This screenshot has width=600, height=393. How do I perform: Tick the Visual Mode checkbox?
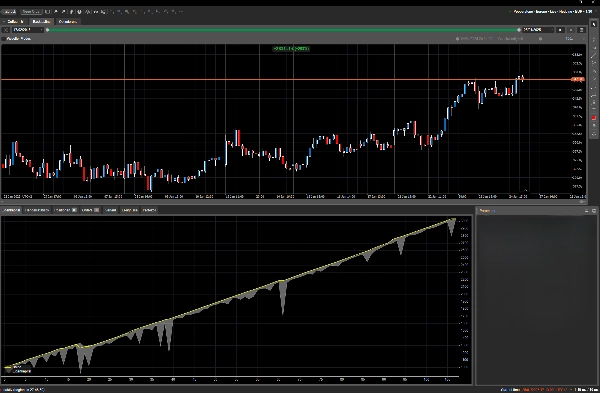tap(3, 39)
